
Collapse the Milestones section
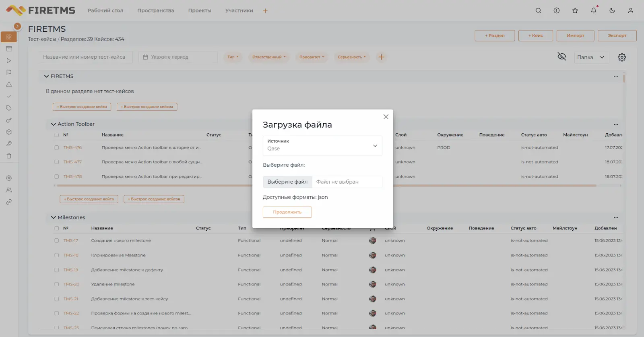pos(53,217)
